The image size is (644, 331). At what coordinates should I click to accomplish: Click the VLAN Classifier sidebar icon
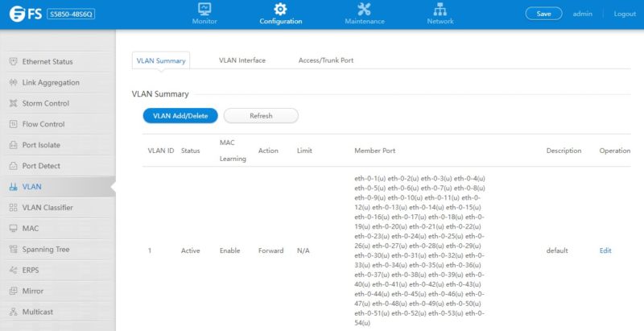pos(13,208)
